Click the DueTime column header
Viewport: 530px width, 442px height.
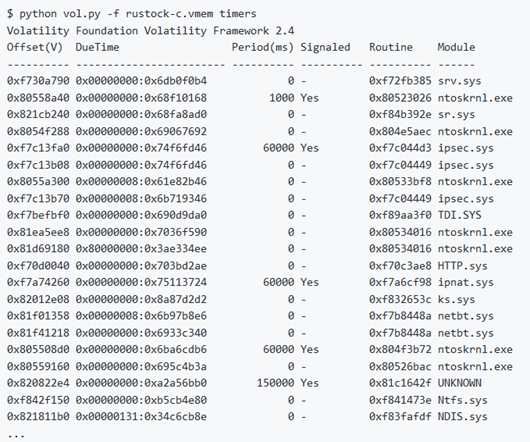coord(97,47)
